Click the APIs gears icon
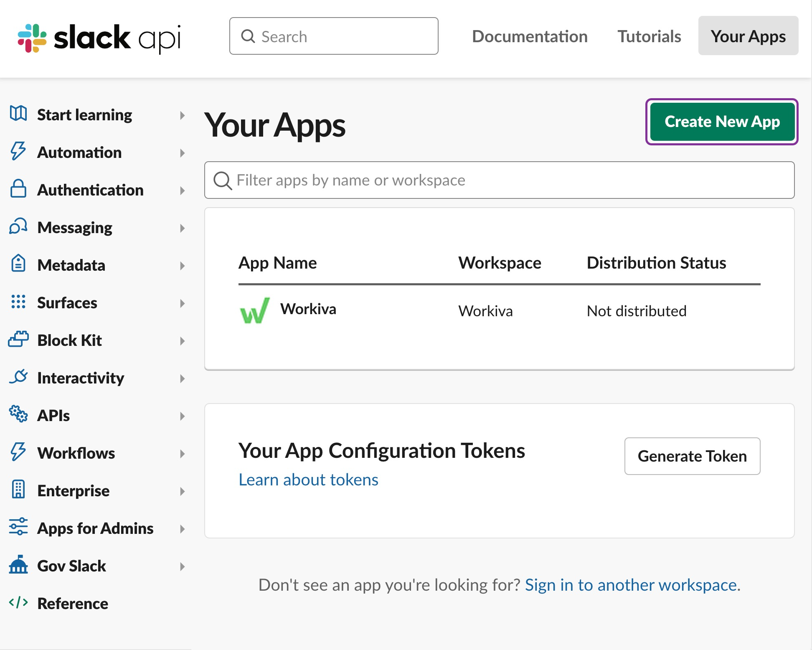 (18, 414)
